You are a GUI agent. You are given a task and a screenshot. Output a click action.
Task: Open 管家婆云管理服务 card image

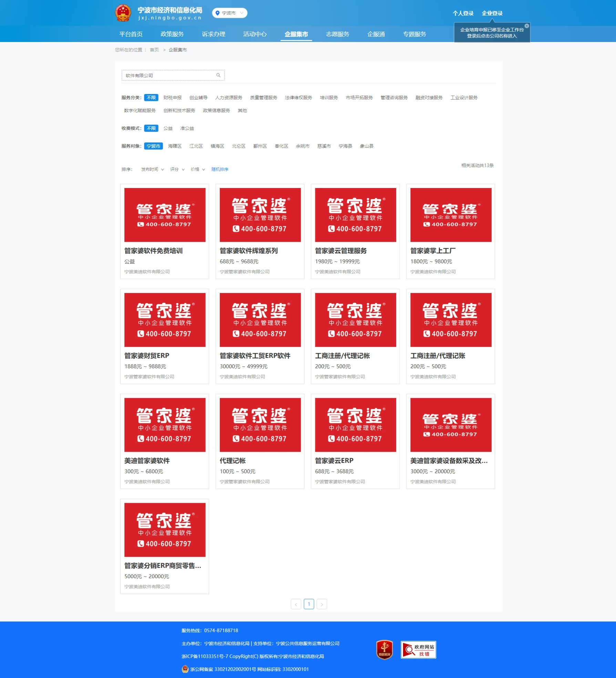[356, 215]
